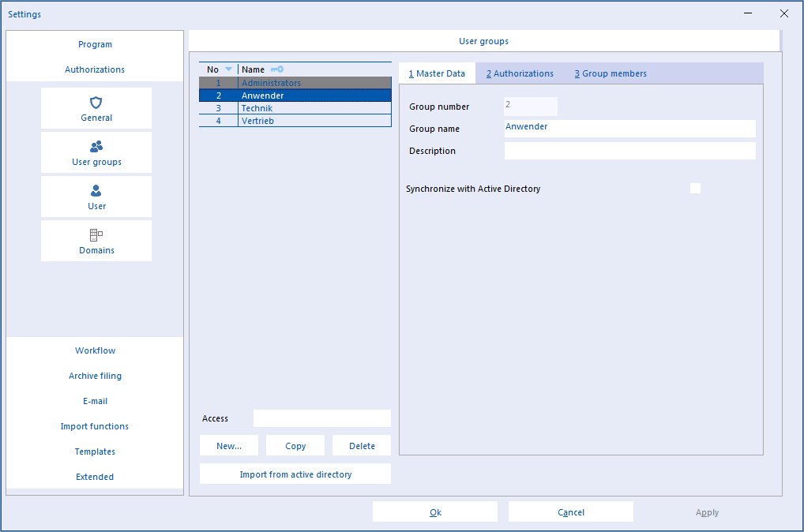This screenshot has height=532, width=804.
Task: Switch to the Authorizations tab
Action: (520, 73)
